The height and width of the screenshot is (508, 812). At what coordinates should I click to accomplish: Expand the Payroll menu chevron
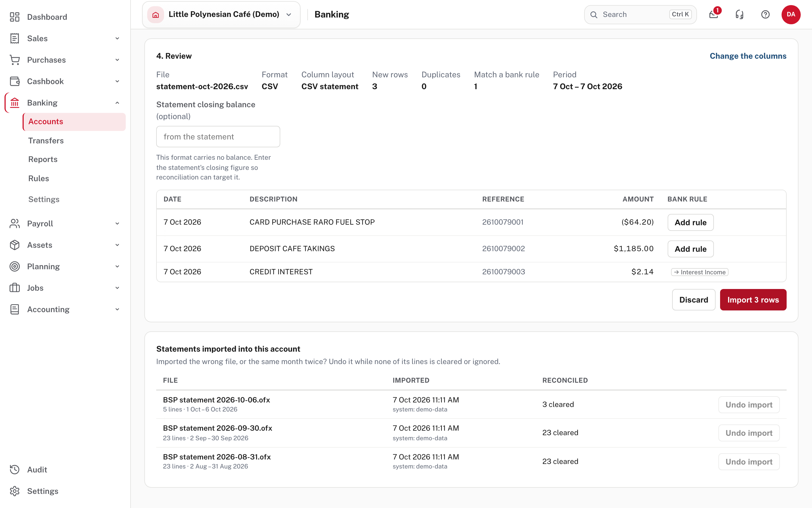click(117, 224)
